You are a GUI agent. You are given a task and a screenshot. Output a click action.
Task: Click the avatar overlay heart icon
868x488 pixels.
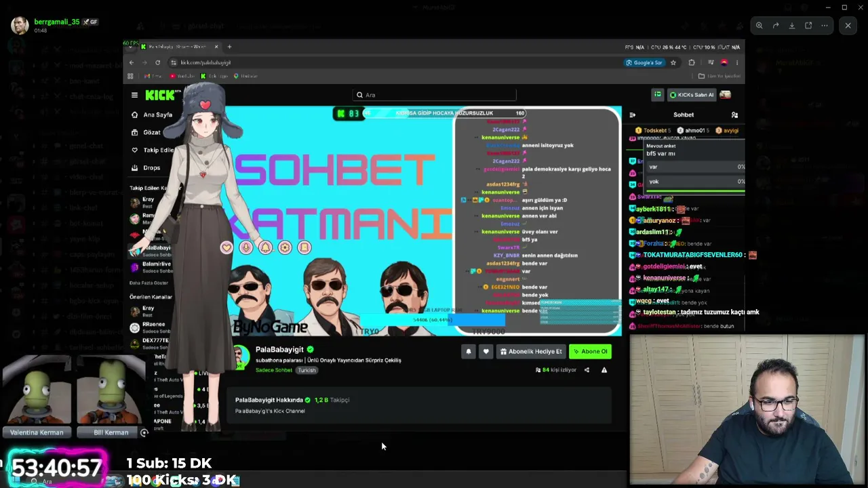tap(226, 248)
